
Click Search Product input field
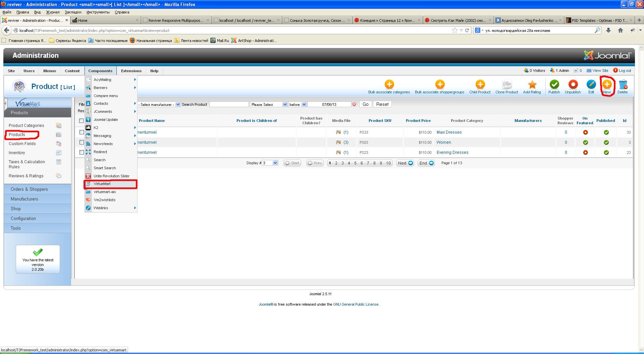point(229,104)
